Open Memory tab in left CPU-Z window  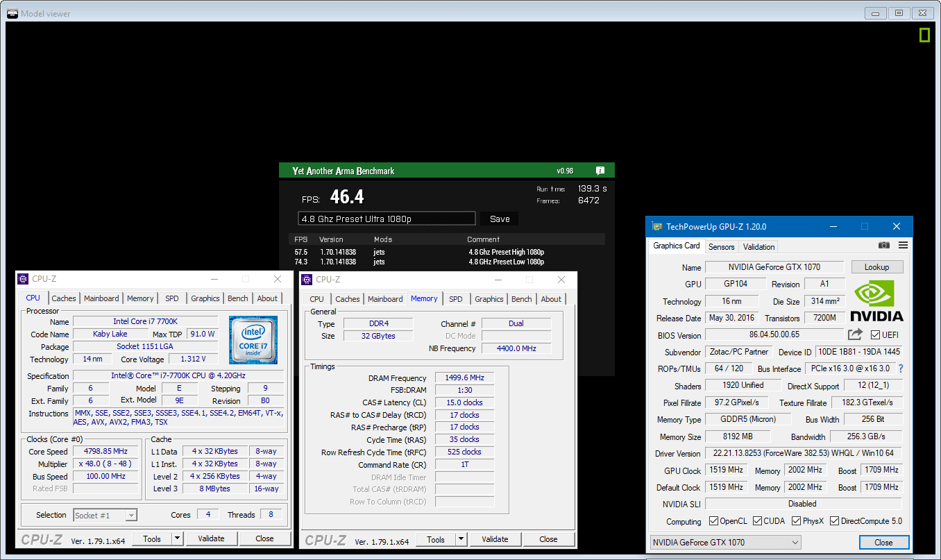tap(140, 298)
